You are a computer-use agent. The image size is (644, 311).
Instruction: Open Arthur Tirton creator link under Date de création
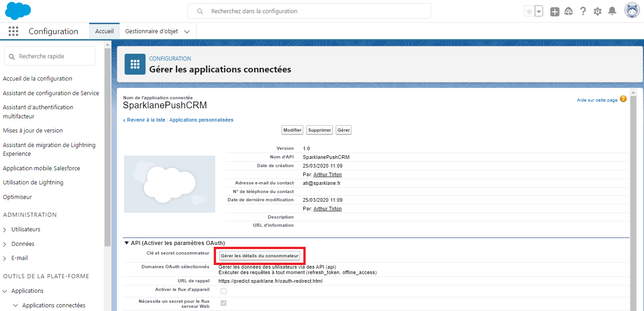tap(327, 174)
